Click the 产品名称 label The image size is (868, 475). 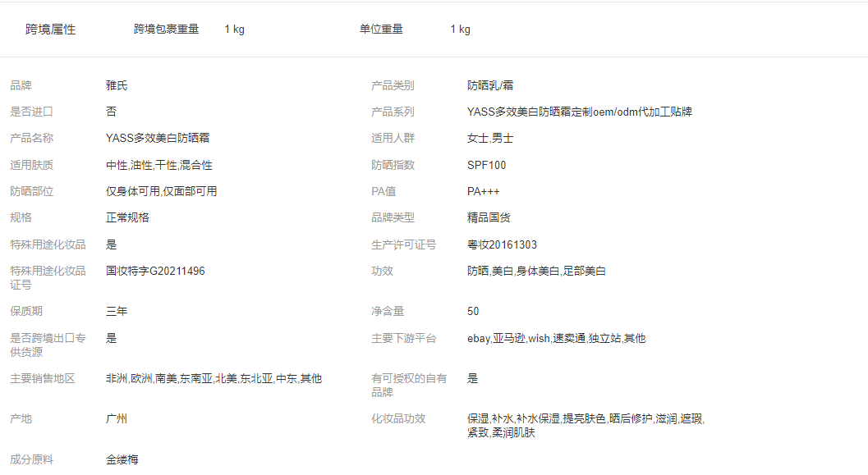(x=31, y=138)
